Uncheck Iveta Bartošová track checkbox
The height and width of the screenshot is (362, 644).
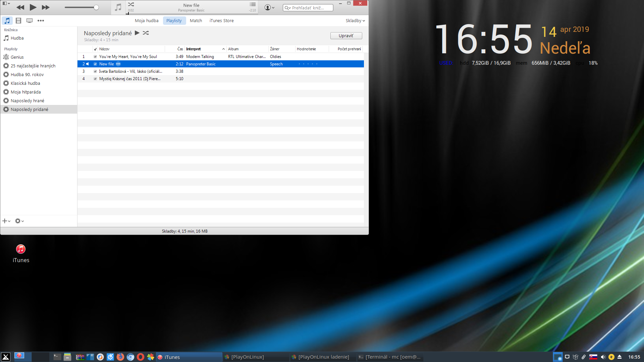click(x=95, y=71)
